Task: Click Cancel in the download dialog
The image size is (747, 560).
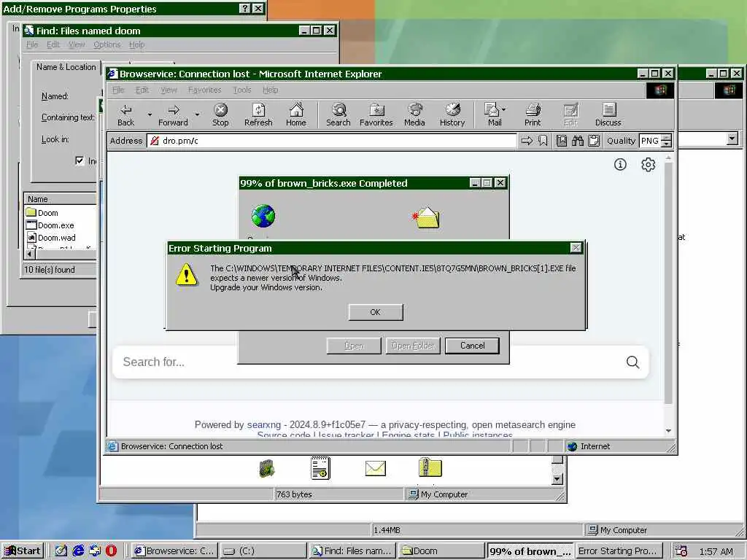Action: (472, 346)
